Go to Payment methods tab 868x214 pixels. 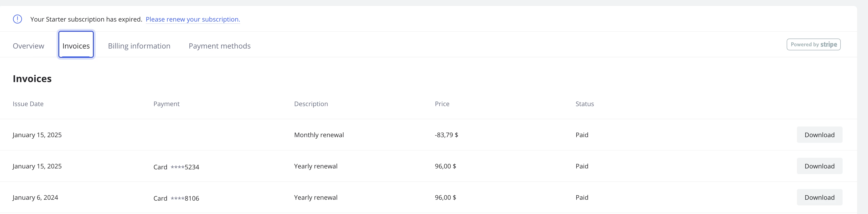point(220,46)
